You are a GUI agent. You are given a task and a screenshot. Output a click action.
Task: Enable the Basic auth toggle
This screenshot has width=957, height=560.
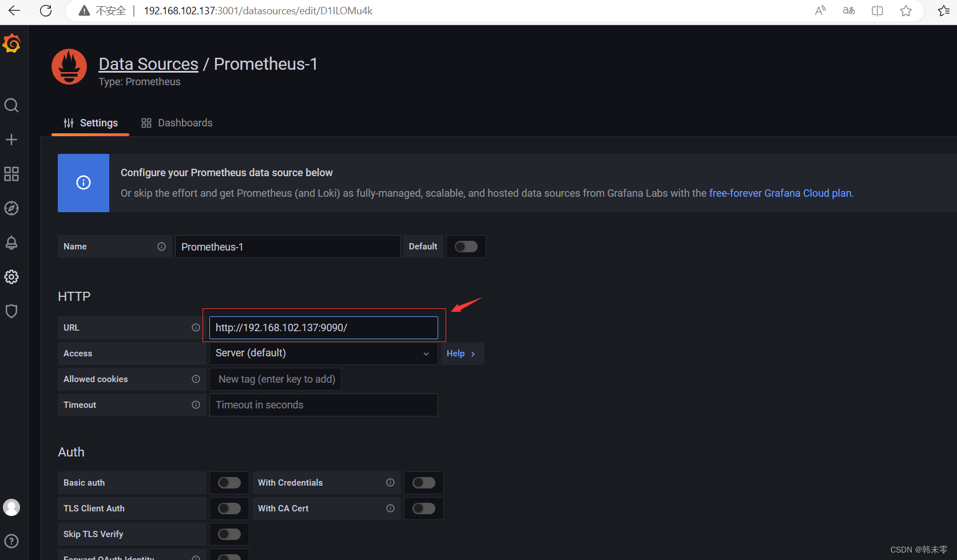(x=229, y=482)
